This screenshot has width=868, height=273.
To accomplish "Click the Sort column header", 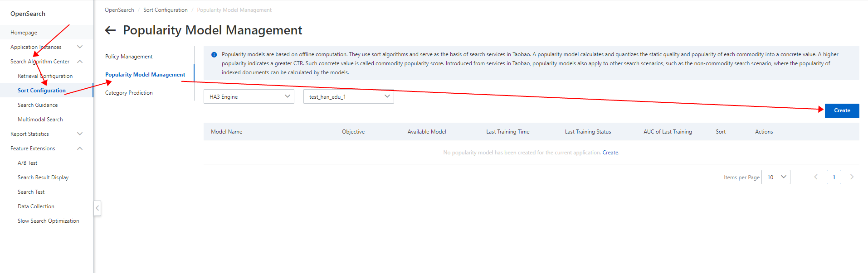I will [721, 132].
